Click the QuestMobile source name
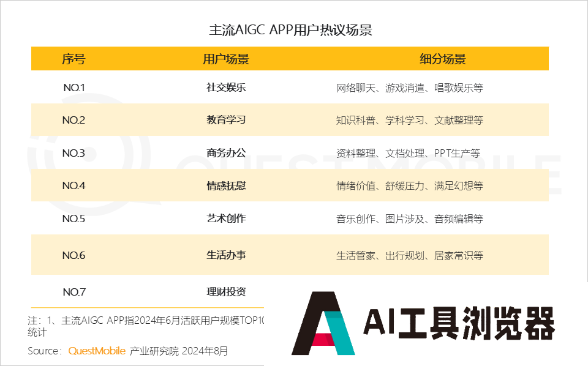Viewport: 588px width, 366px height. [x=97, y=351]
